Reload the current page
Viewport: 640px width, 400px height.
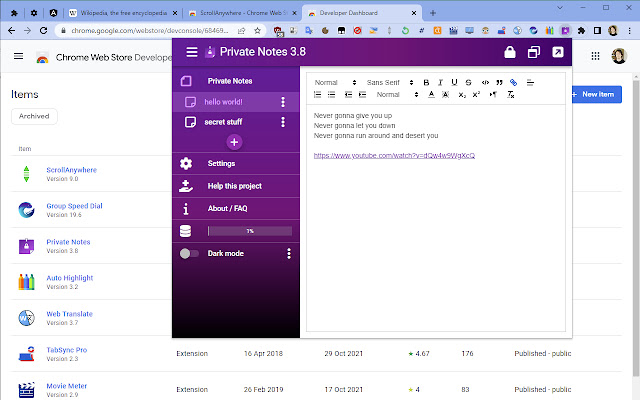(43, 31)
